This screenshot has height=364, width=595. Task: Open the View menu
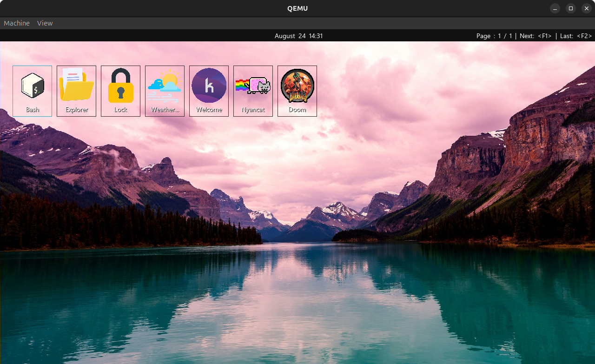45,23
